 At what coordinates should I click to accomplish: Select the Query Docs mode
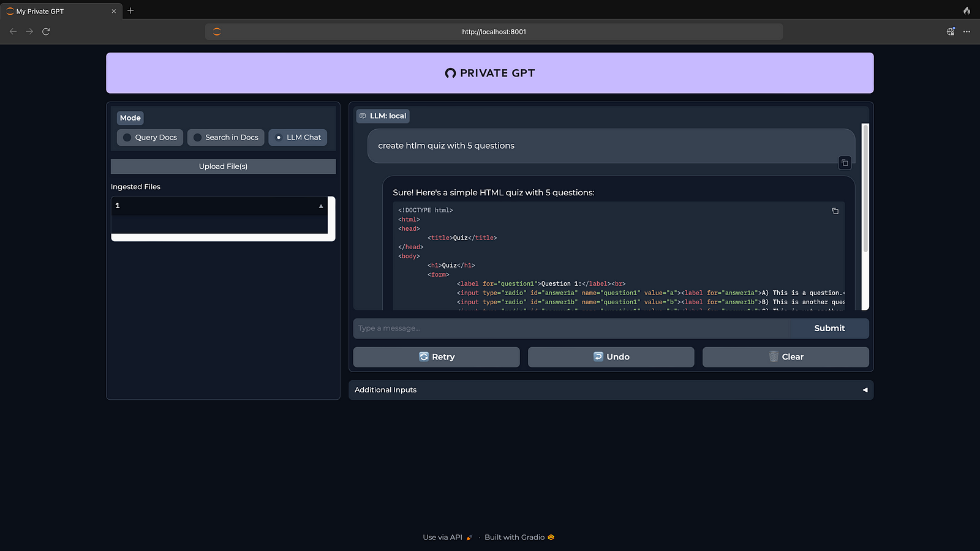pos(150,138)
